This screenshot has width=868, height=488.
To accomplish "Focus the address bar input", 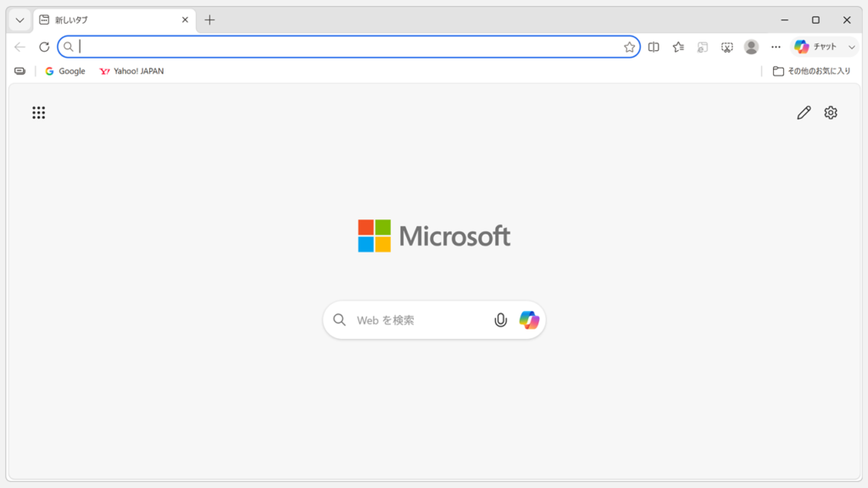I will 348,47.
